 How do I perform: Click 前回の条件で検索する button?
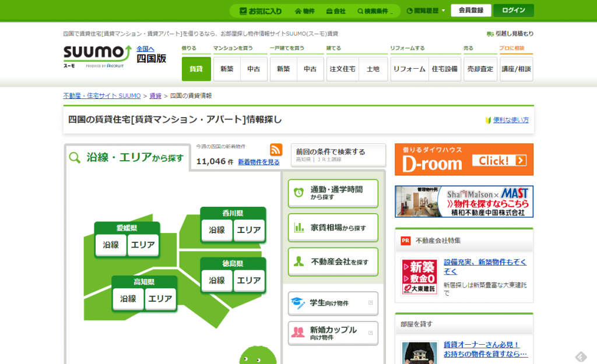pos(339,155)
